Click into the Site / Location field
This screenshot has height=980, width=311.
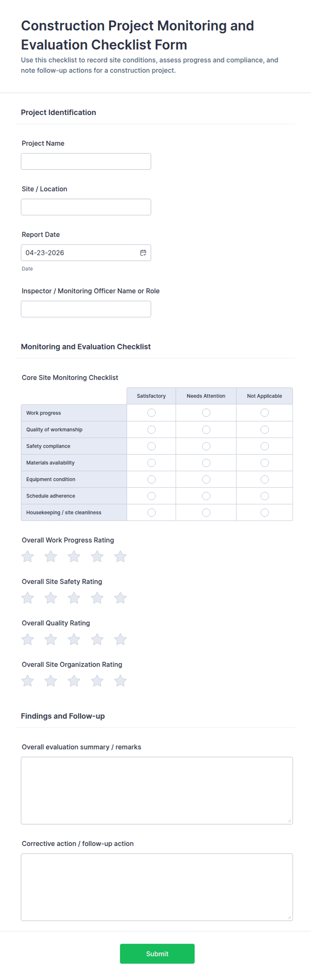86,207
